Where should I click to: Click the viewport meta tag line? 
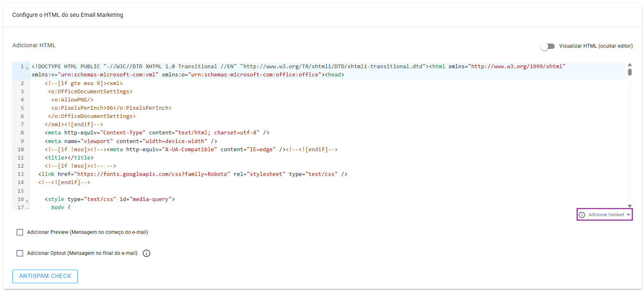point(131,141)
